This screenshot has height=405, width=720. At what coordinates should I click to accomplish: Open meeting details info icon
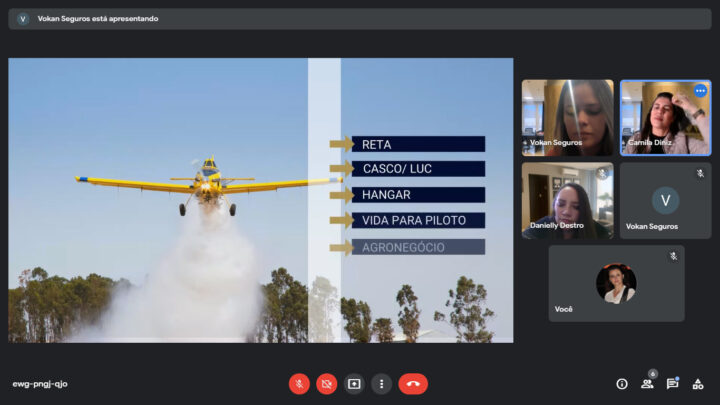[621, 384]
